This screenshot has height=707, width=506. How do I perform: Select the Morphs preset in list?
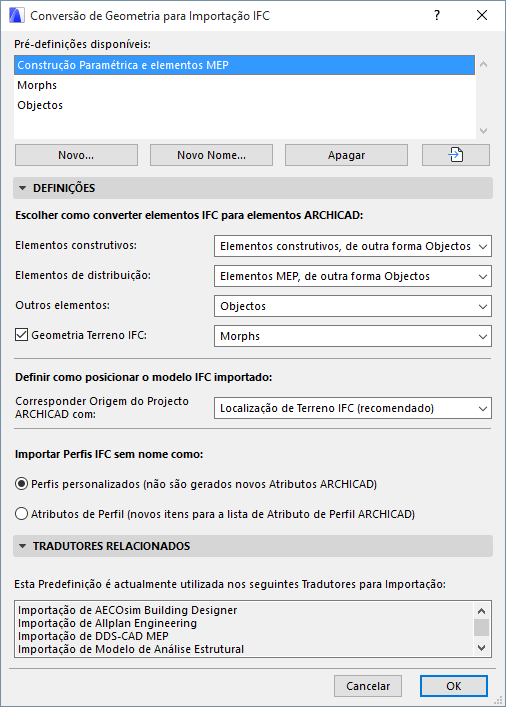[244, 85]
